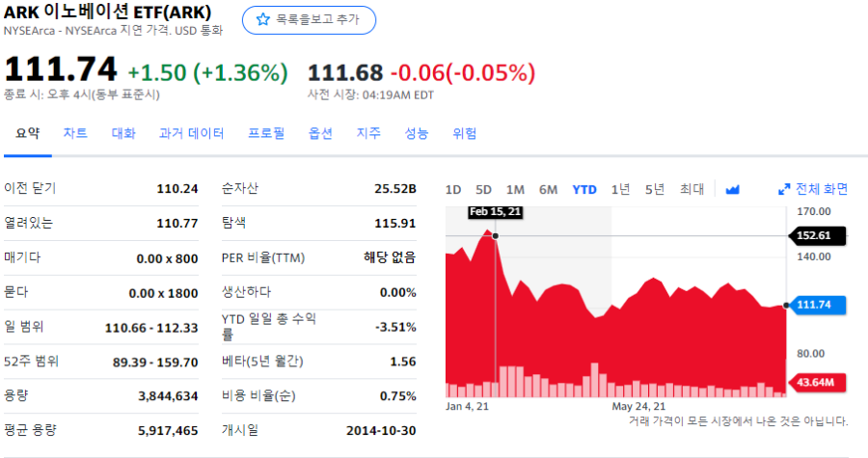Click the 52주 범위 value 89.39 - 159.70
Viewport: 868px width, 458px height.
click(x=155, y=363)
